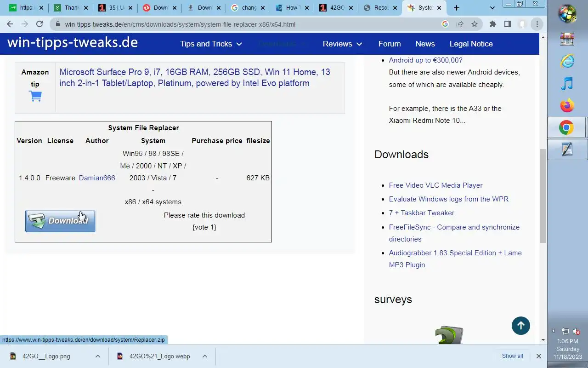
Task: Click the page vertical scrollbar thumb
Action: tap(543, 195)
